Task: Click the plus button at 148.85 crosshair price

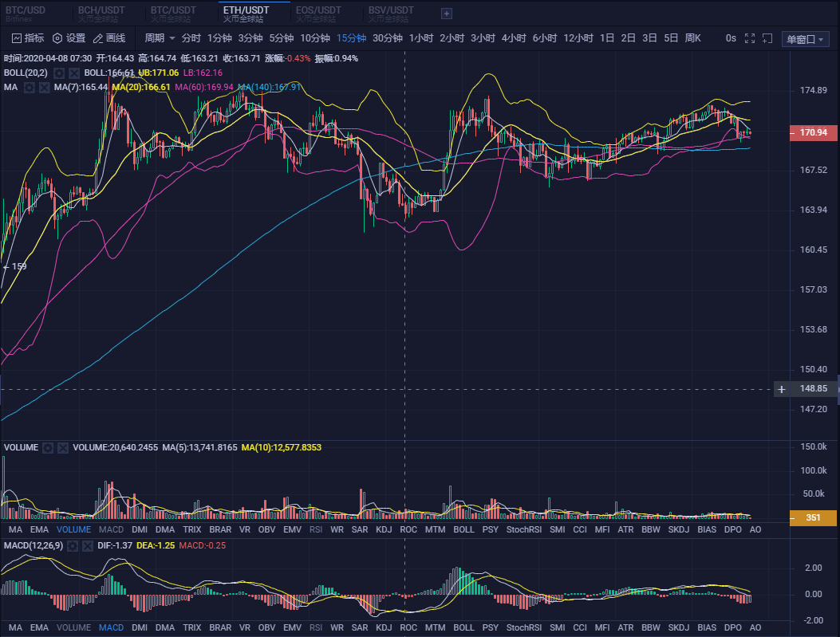Action: 782,389
